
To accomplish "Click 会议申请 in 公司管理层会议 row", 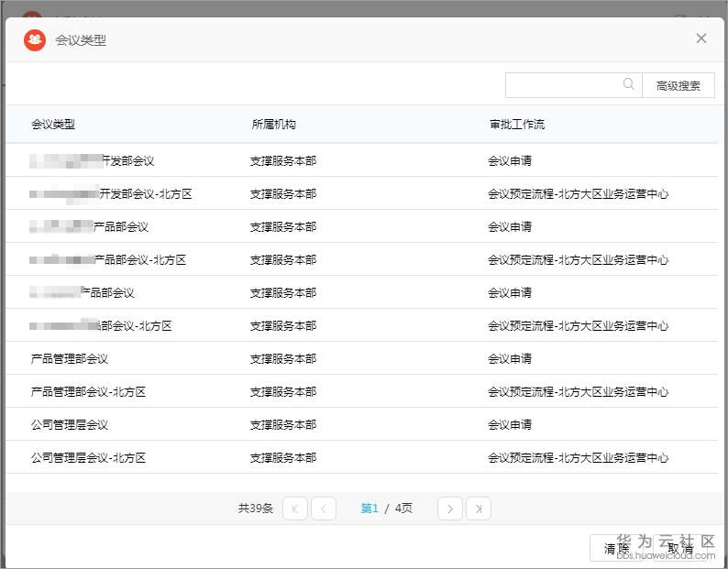I will [509, 424].
